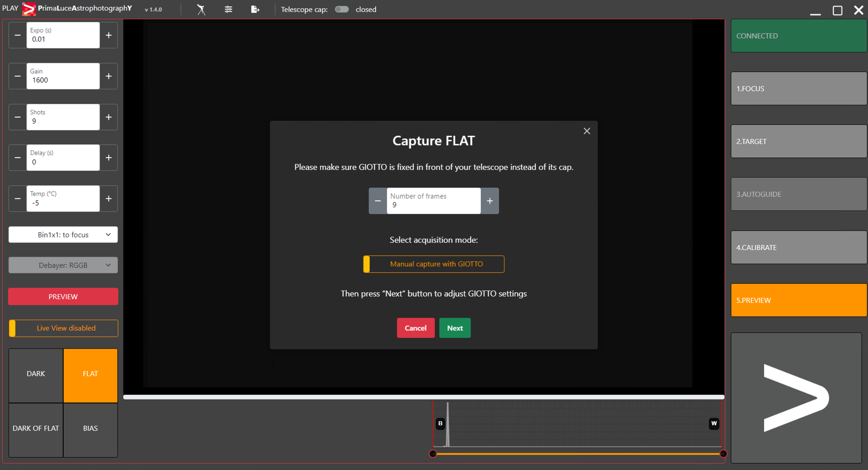Select DARK OF FLAT frame type

click(36, 430)
